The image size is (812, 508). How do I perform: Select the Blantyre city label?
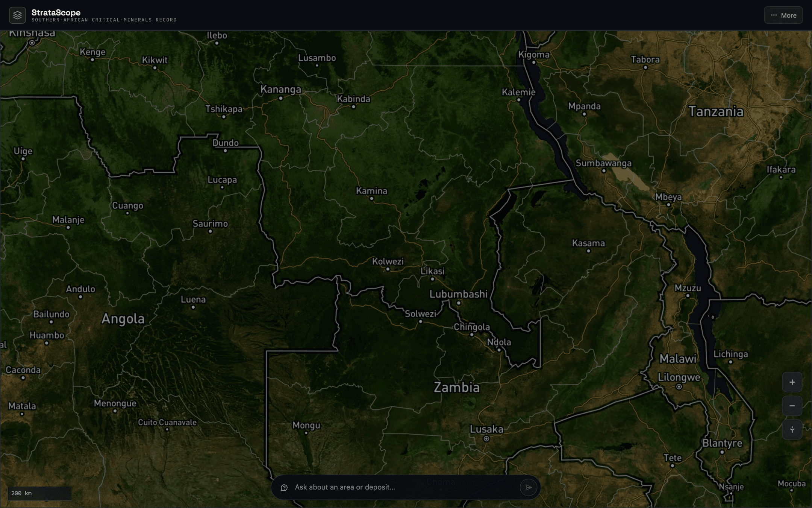tap(722, 443)
